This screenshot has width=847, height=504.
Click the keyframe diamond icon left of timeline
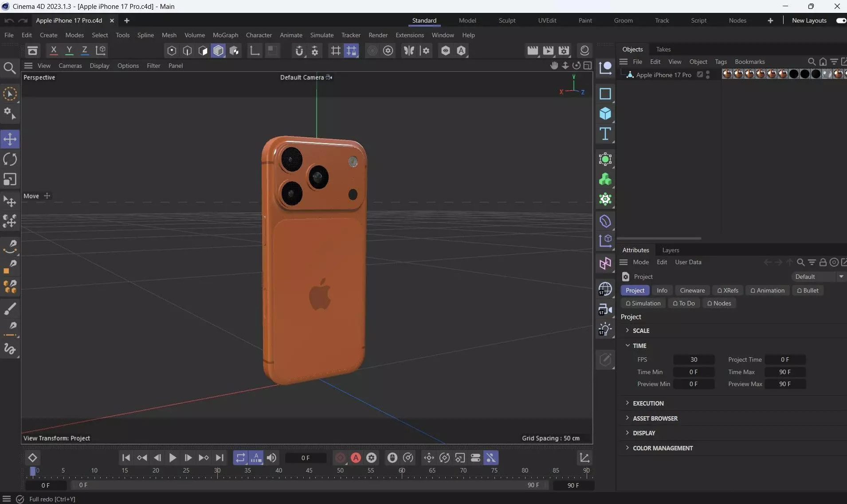pos(32,457)
